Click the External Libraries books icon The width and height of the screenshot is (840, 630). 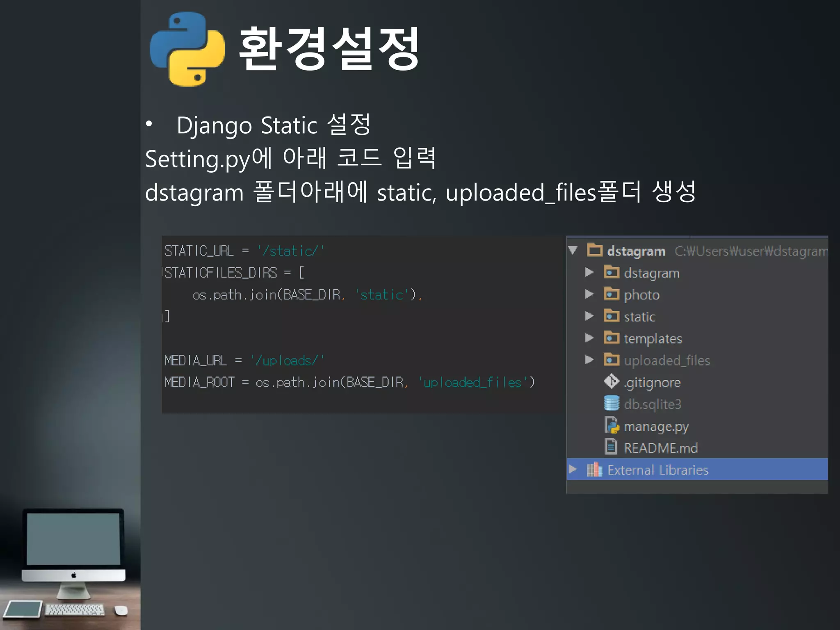pos(594,469)
